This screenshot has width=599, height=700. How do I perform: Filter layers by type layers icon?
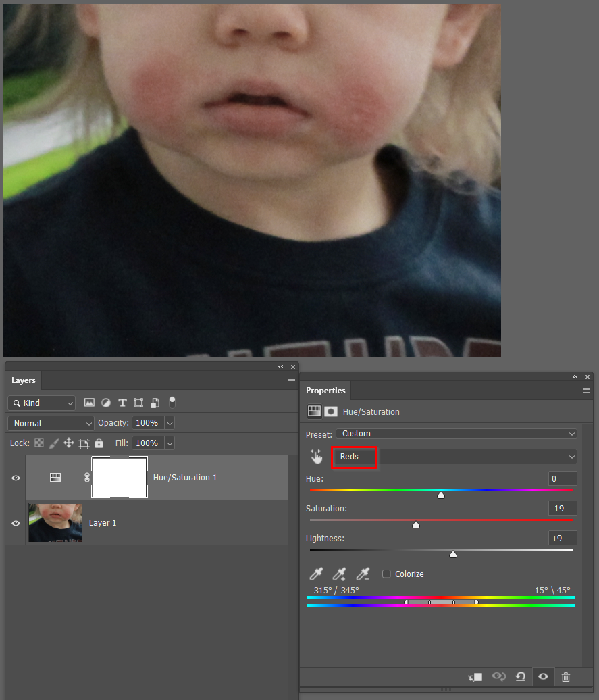[x=122, y=402]
